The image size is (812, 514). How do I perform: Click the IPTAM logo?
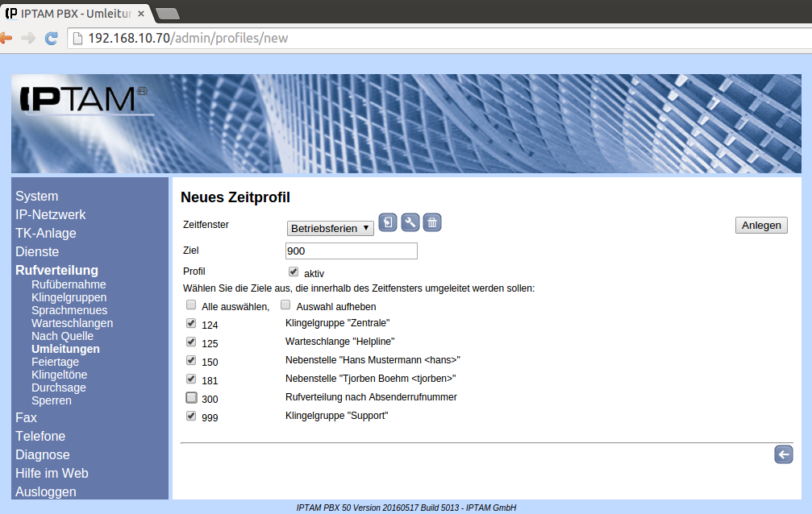pyautogui.click(x=81, y=99)
